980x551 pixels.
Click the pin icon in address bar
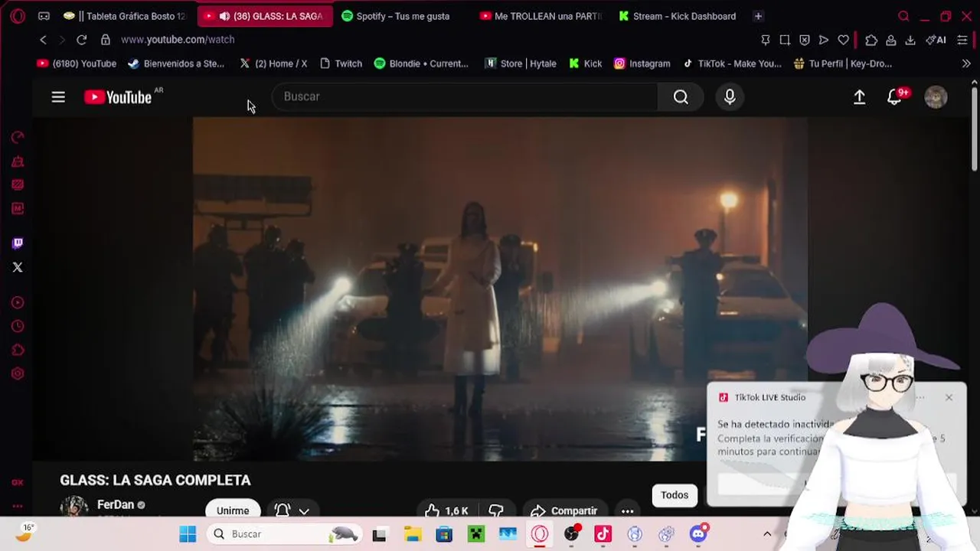[765, 40]
